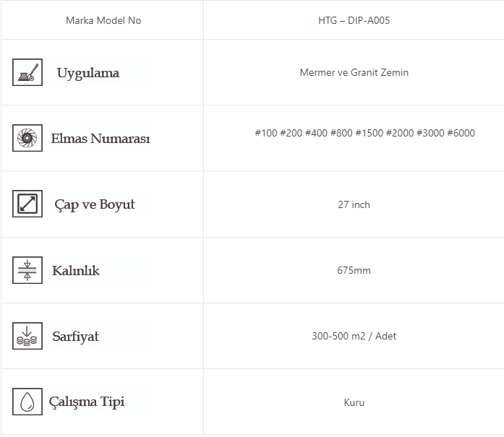Click the Çap ve Boyut heading

(x=95, y=204)
